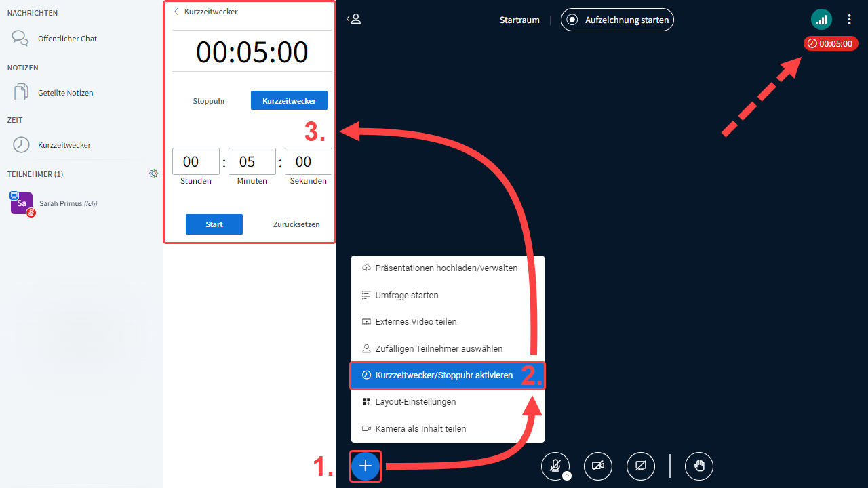This screenshot has width=868, height=488.
Task: Collapse the Kurzzeitwecker panel with back chevron
Action: (x=177, y=12)
